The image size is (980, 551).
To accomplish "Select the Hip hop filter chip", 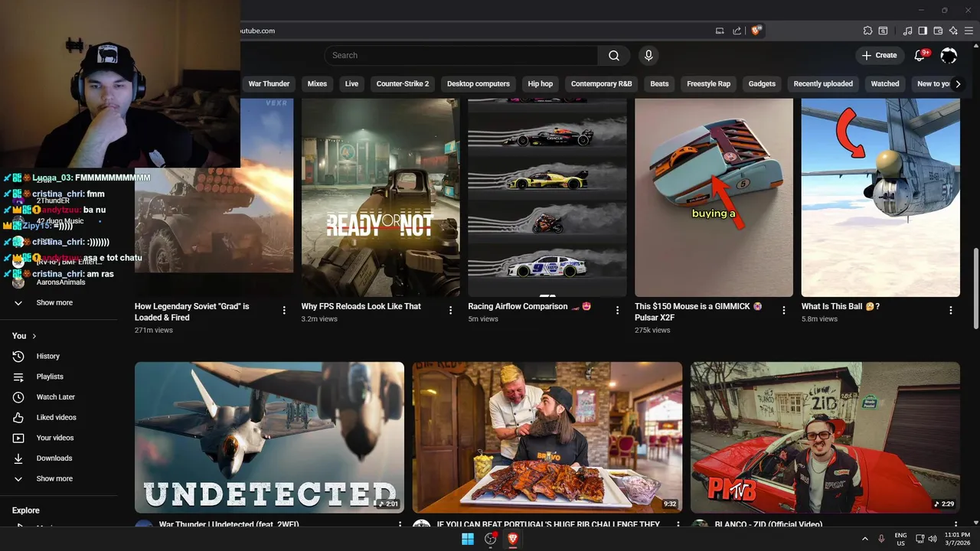I will [541, 84].
